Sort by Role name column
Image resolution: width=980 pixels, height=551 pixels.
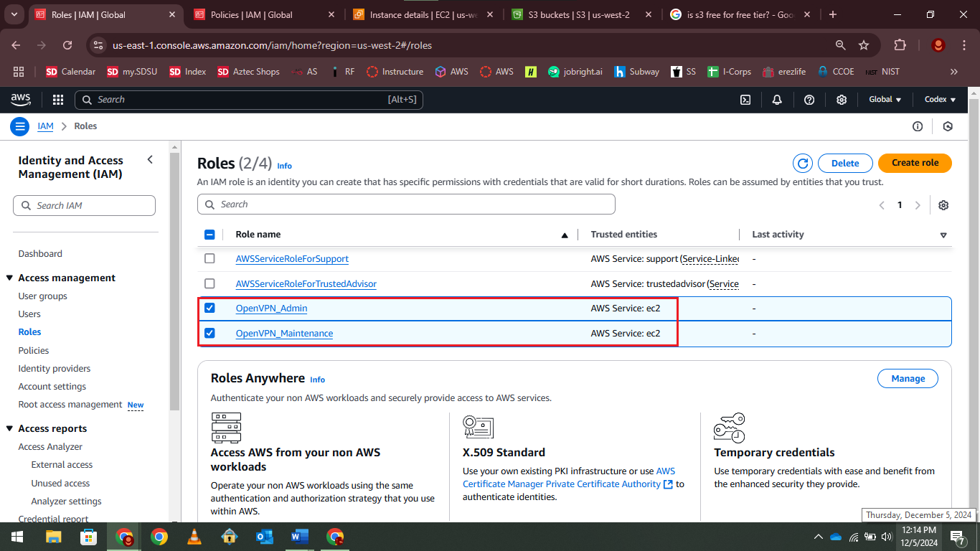point(565,235)
